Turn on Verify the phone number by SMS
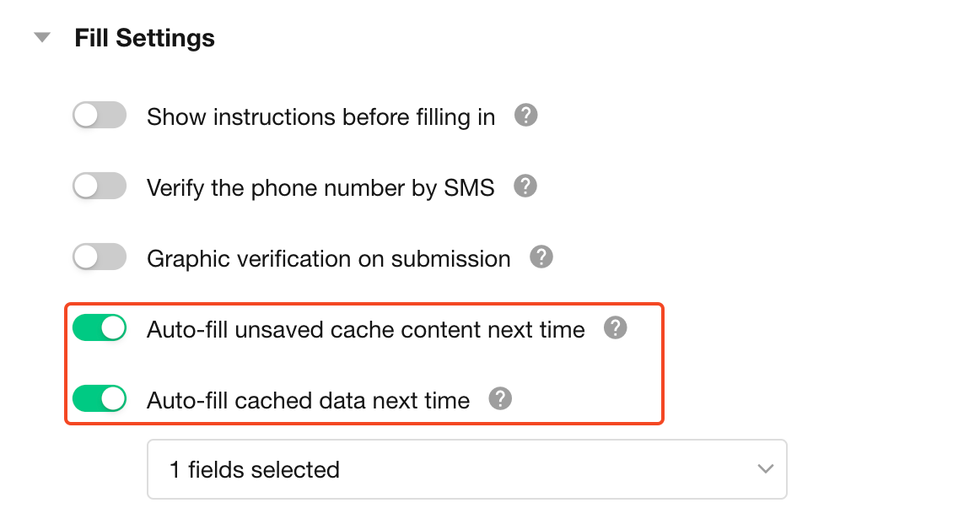This screenshot has width=980, height=530. tap(100, 187)
